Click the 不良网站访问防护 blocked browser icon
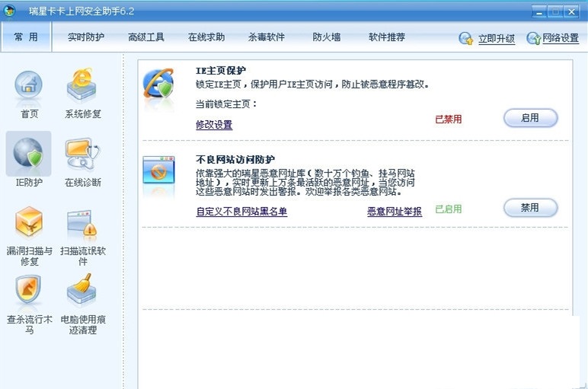 point(158,170)
